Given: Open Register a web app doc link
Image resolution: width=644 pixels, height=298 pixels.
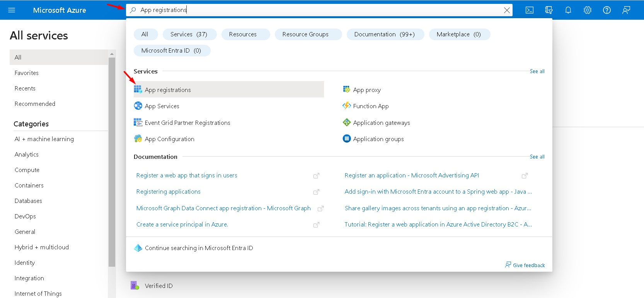Looking at the screenshot, I should 187,175.
